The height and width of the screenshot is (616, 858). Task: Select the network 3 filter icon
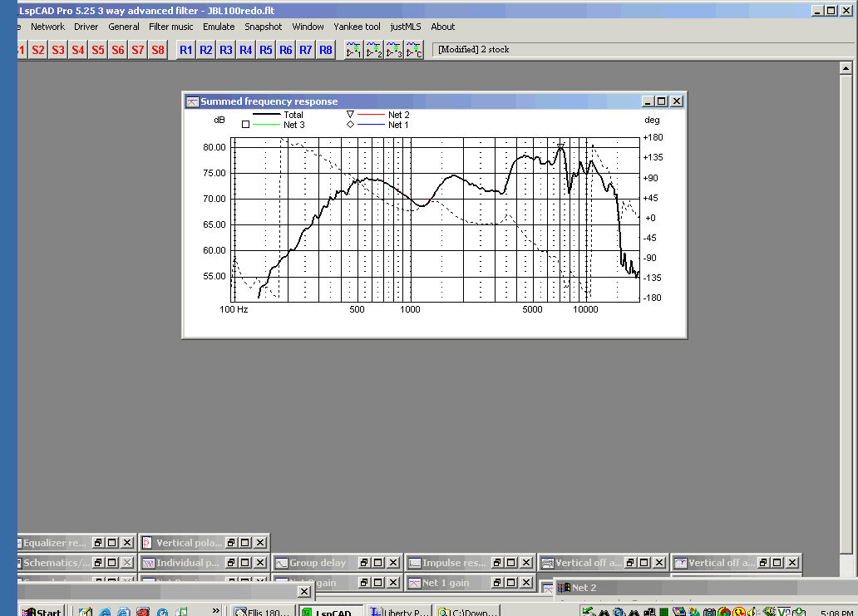click(394, 50)
